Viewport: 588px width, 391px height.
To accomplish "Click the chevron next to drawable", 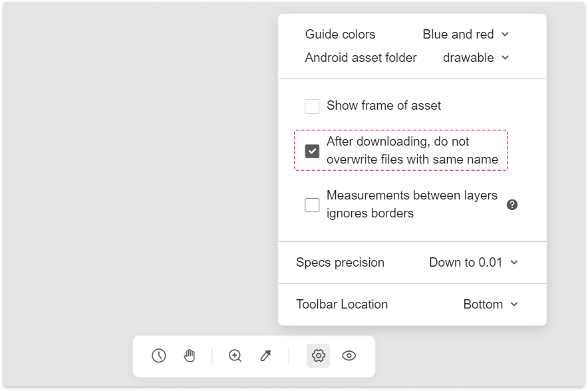I will click(505, 58).
